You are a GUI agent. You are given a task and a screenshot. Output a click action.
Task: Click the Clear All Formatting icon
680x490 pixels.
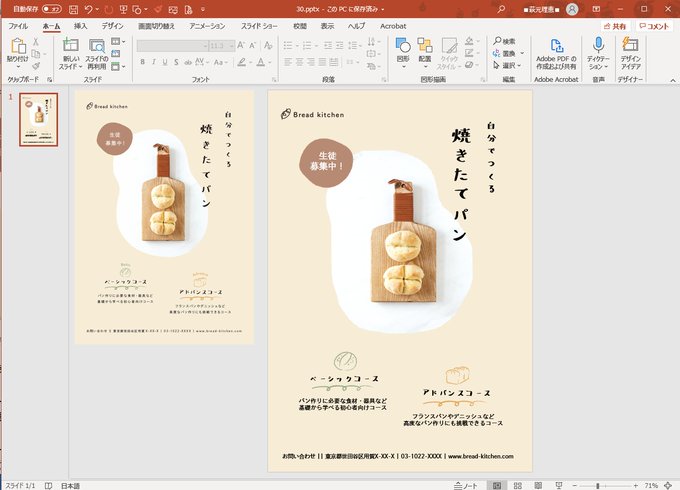268,45
